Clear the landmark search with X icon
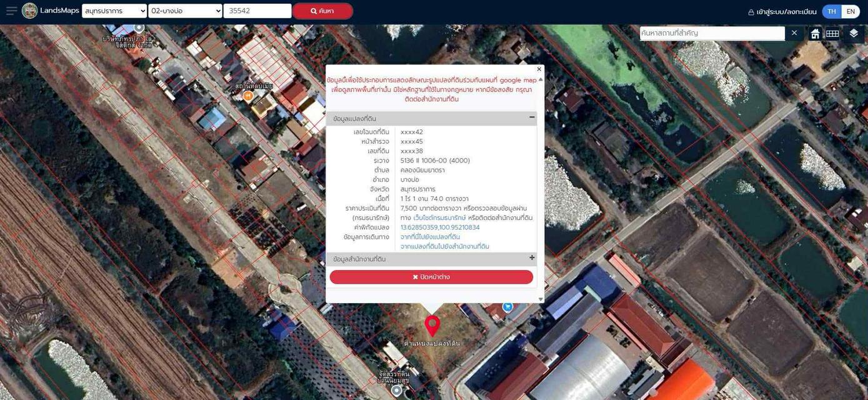 click(x=794, y=33)
